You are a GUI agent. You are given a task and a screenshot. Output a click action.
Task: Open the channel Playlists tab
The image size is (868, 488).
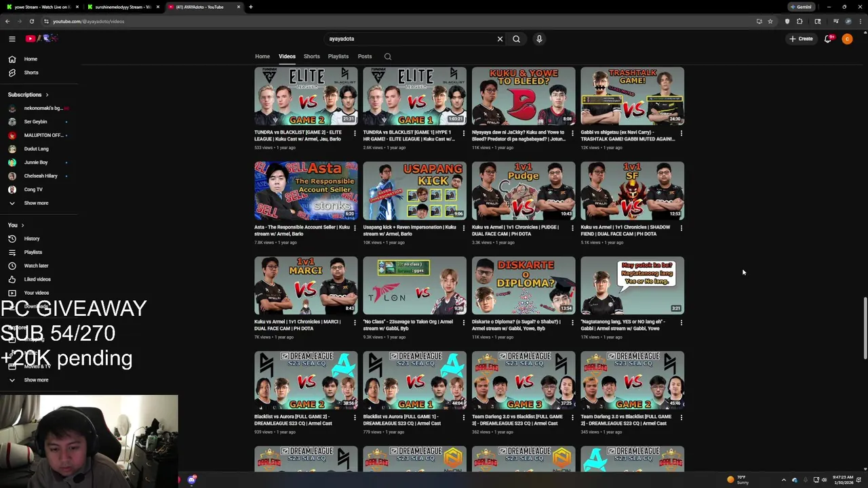(338, 56)
